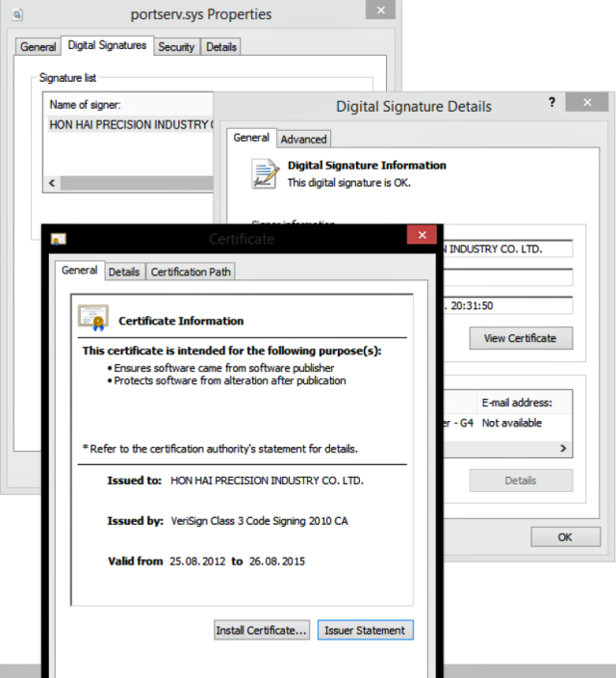Select General tab in Digital Signature Details
616x678 pixels.
tap(251, 138)
